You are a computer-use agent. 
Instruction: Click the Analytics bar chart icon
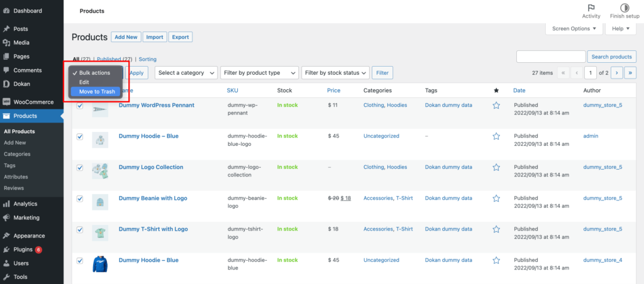pyautogui.click(x=6, y=204)
